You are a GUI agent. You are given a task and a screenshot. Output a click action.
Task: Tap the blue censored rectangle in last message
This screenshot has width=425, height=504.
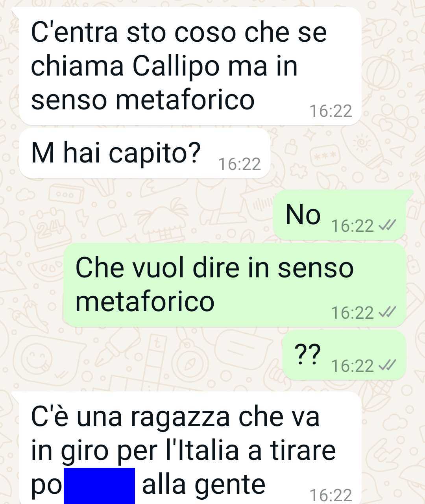click(99, 486)
